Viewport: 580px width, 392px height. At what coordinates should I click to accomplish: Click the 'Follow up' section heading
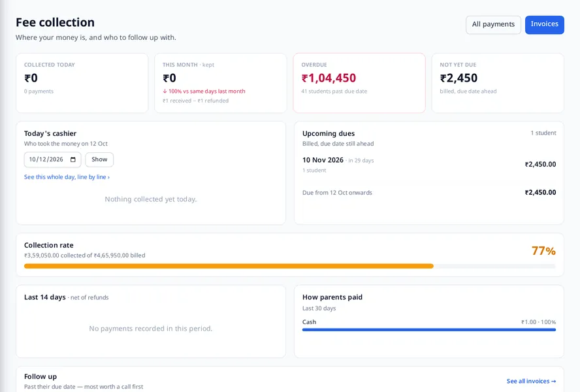[x=40, y=376]
